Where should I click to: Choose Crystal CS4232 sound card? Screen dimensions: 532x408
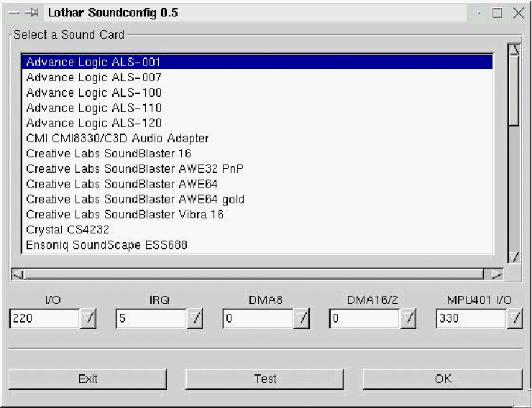coord(257,230)
